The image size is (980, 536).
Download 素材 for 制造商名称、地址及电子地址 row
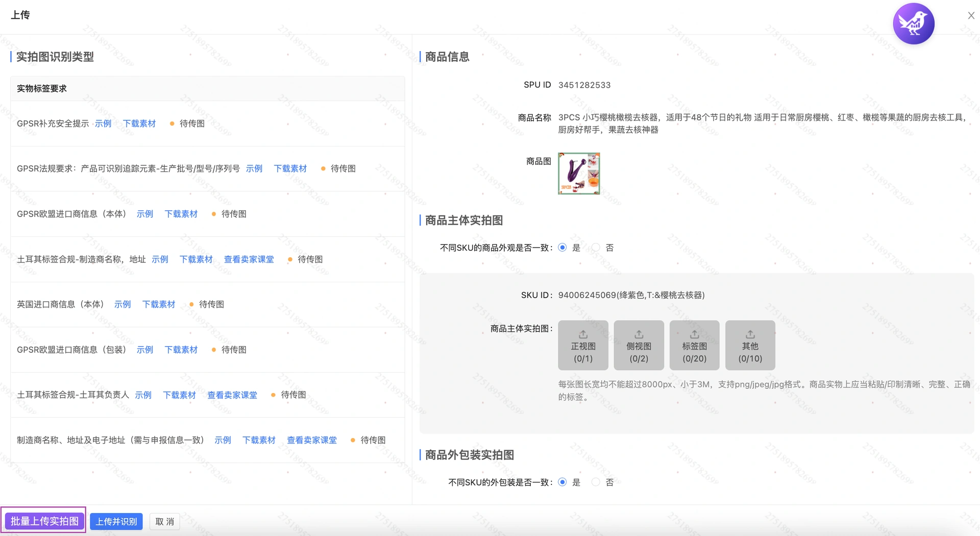(259, 440)
